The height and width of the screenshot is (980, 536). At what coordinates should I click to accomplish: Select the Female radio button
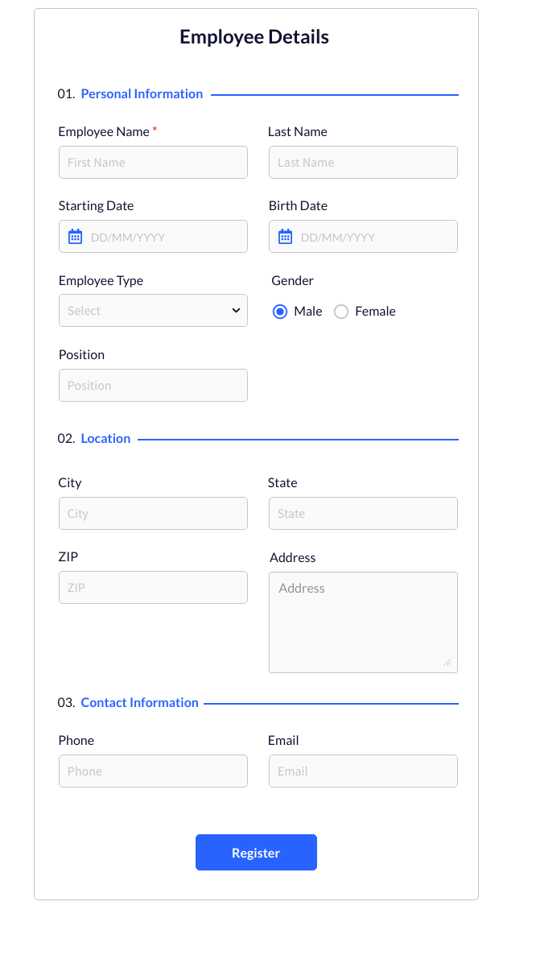[x=341, y=312]
